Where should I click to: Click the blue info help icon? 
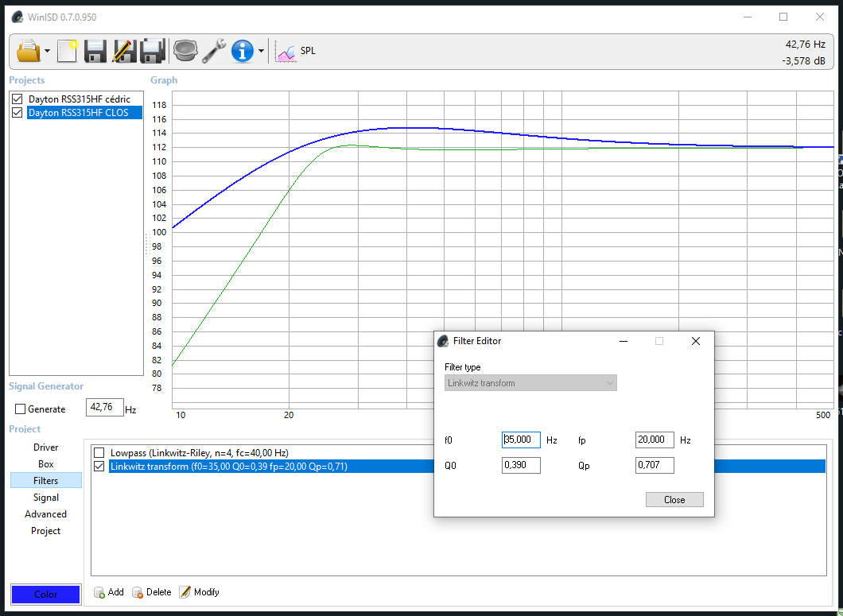[x=243, y=52]
